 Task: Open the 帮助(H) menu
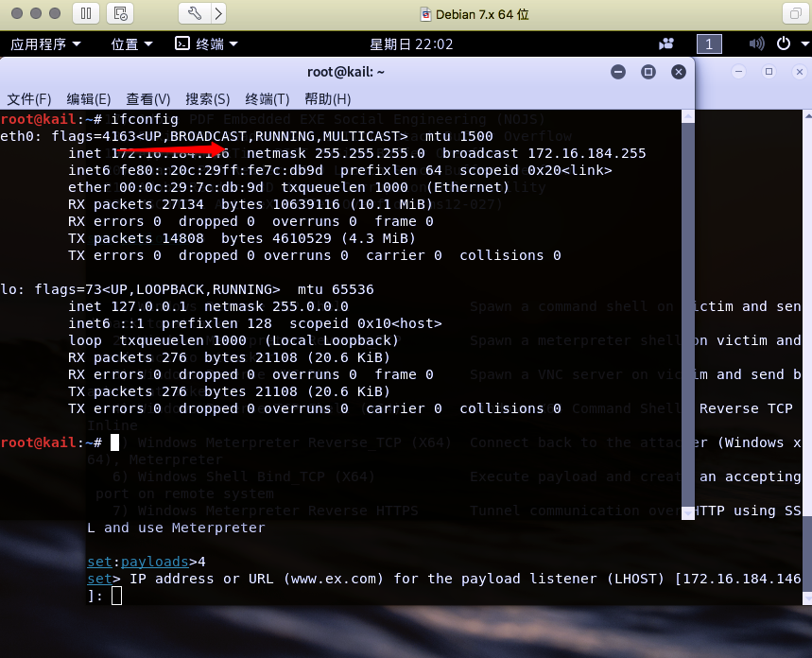pos(325,98)
